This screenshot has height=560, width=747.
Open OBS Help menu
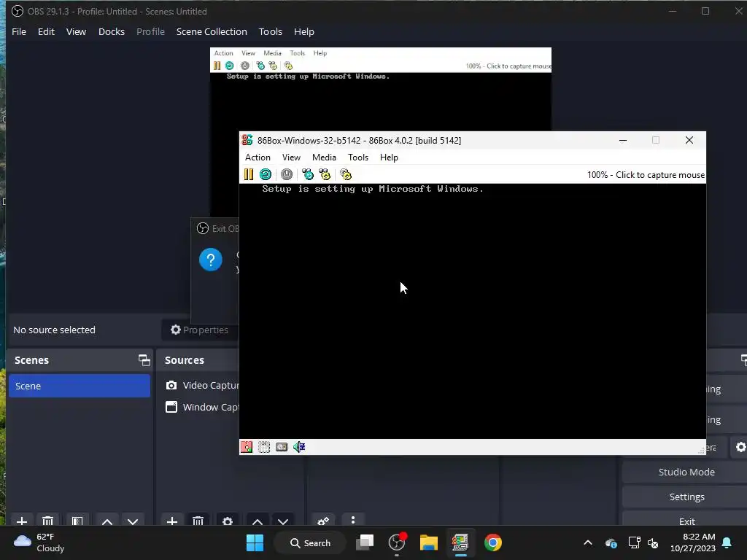[304, 31]
